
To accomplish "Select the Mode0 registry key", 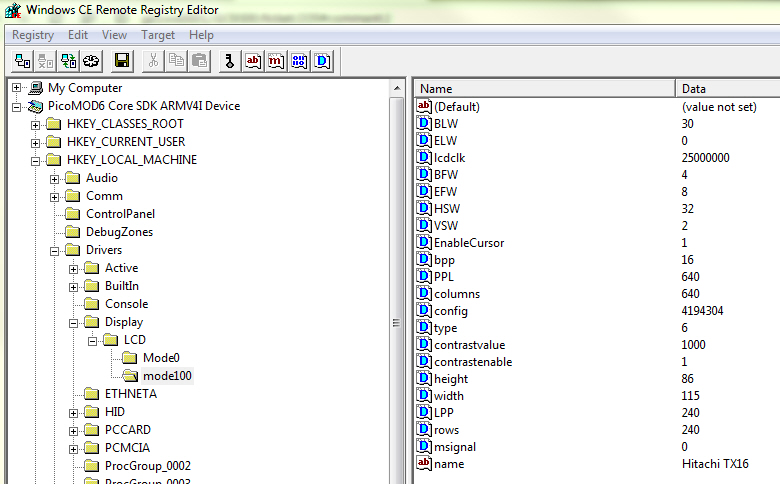I will (x=161, y=358).
